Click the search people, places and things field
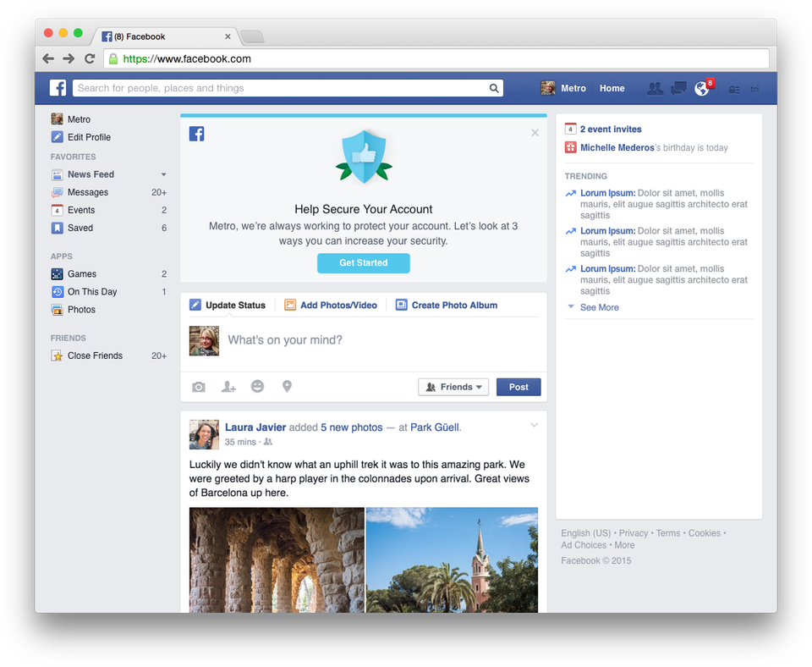Image resolution: width=812 pixels, height=667 pixels. coord(288,88)
